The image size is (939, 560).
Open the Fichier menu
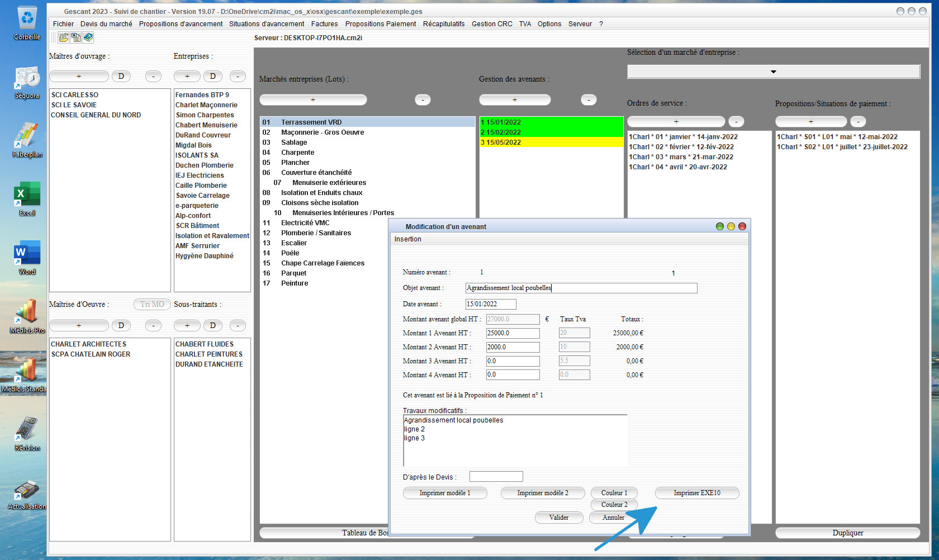click(x=63, y=24)
